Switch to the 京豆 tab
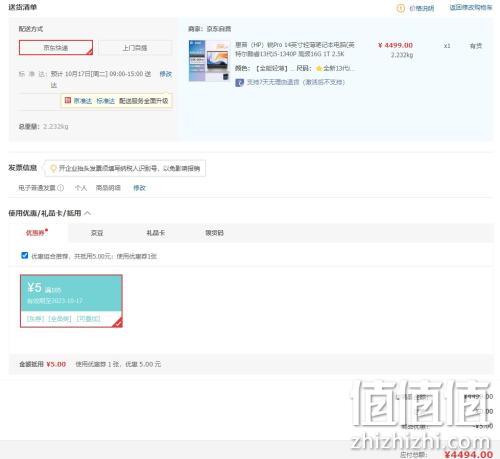The image size is (500, 459). tap(97, 233)
